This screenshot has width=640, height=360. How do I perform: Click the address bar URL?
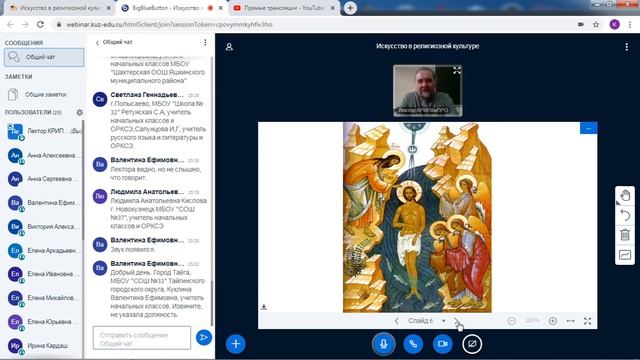[169, 24]
